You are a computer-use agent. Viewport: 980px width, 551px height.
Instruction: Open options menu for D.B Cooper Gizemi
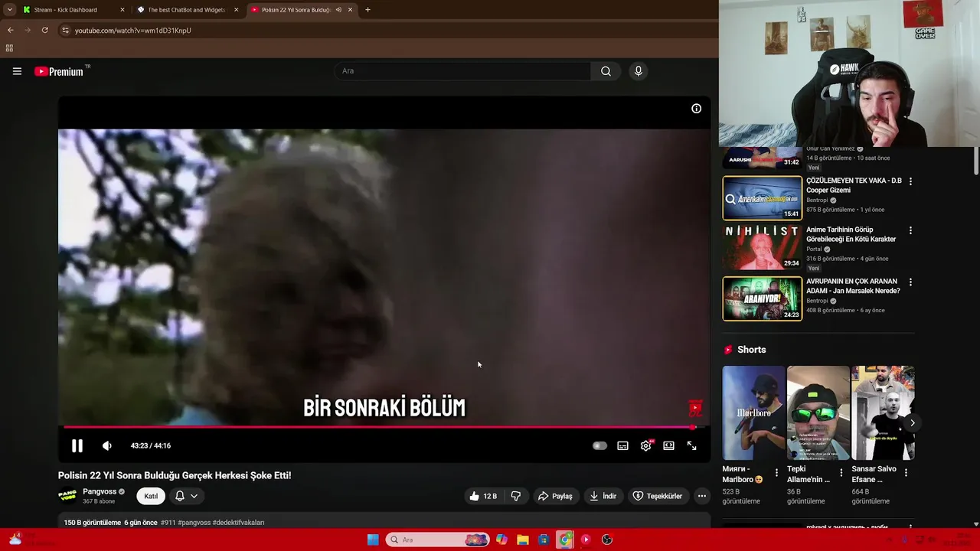[910, 181]
